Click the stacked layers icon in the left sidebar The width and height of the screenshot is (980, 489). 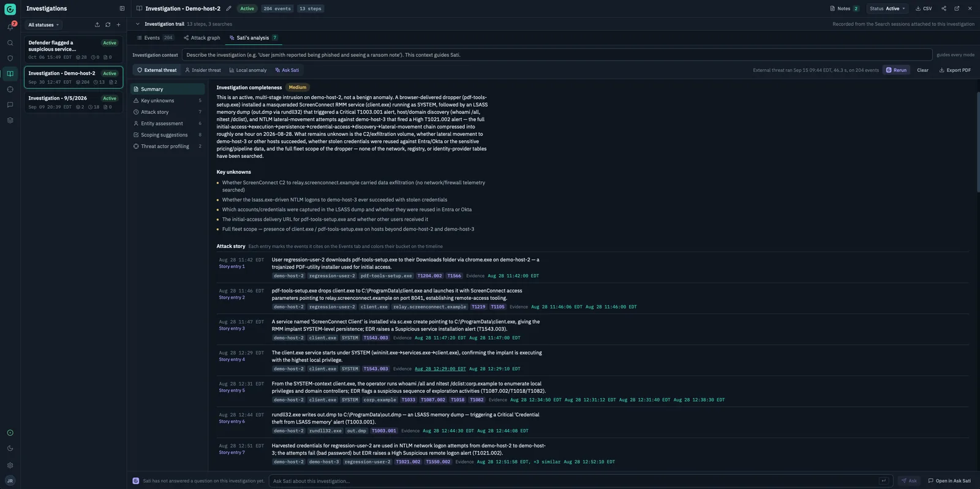(10, 120)
